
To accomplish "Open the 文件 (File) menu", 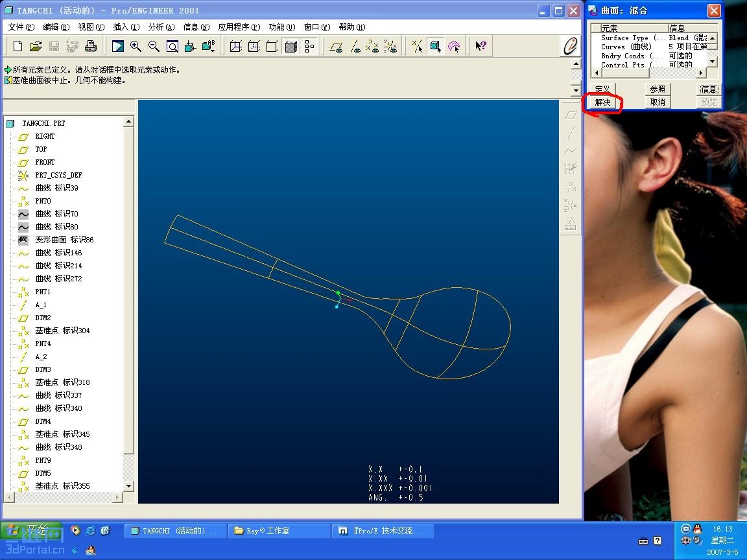I will 21,27.
